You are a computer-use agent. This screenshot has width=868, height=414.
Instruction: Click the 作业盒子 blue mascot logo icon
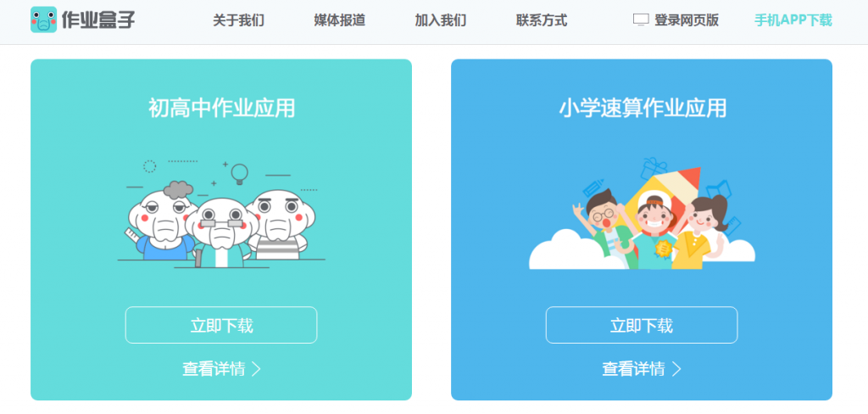tap(44, 20)
